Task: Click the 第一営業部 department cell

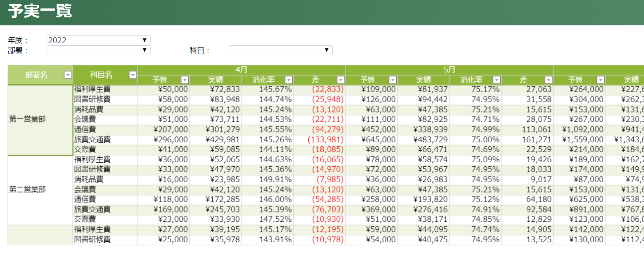Action: [x=40, y=120]
